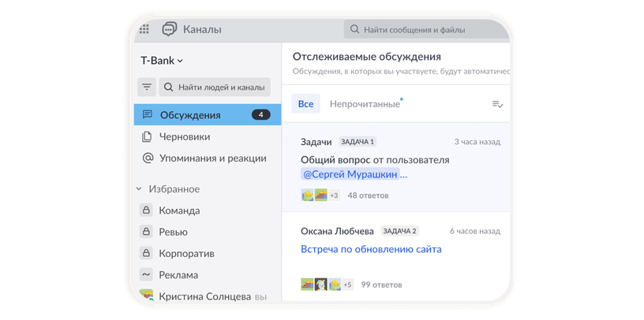The height and width of the screenshot is (320, 644).
Task: Click the Отслеживаемые обсуждения heading
Action: (x=367, y=57)
